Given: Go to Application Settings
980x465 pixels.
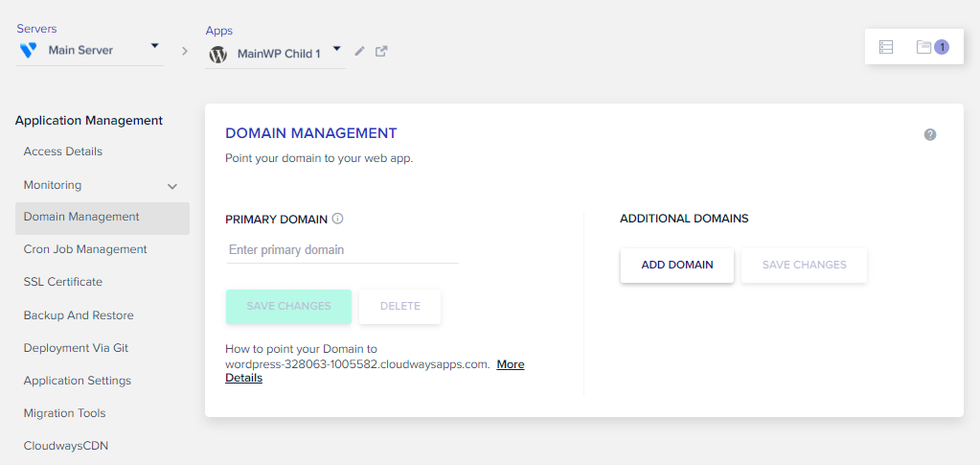Looking at the screenshot, I should pyautogui.click(x=78, y=381).
